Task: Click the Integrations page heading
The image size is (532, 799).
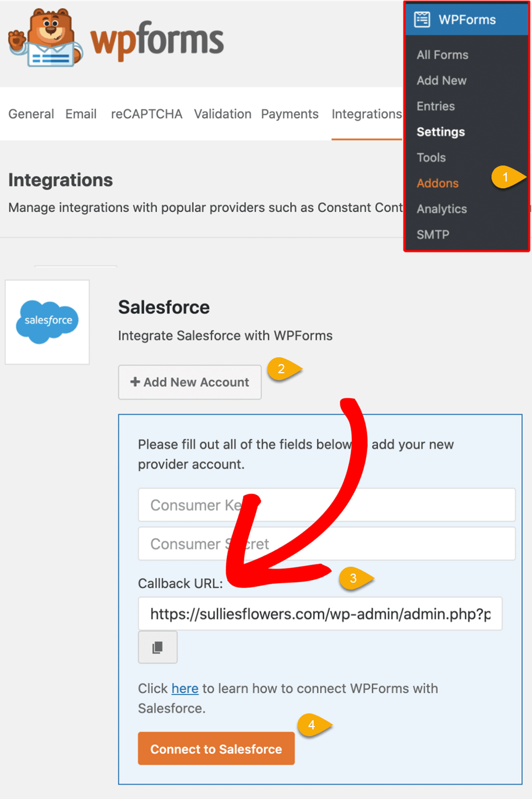Action: point(60,180)
